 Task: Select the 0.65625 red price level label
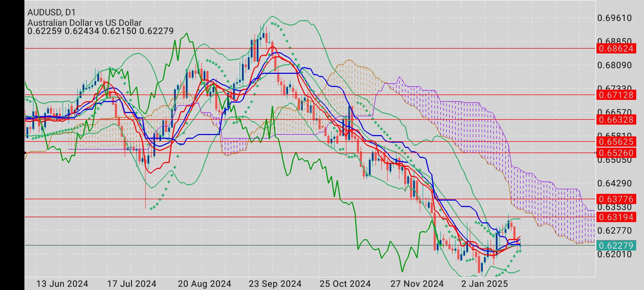[616, 142]
